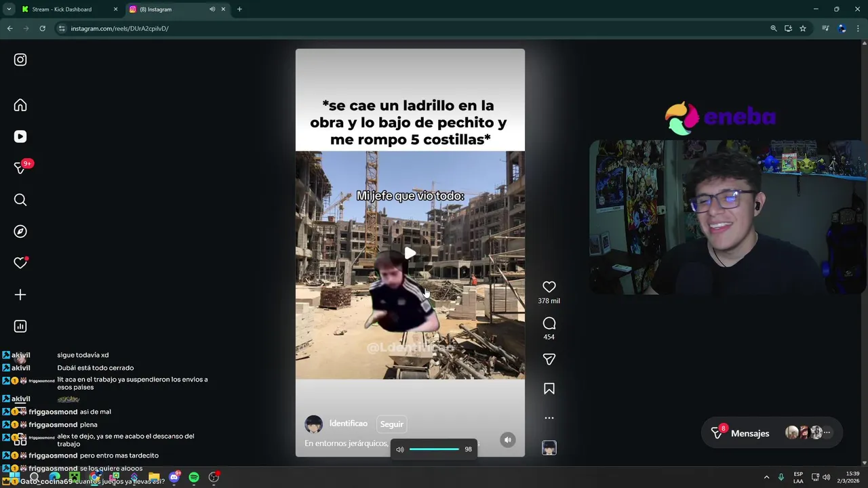Close the Instagram browser tab
This screenshot has height=488, width=868.
click(223, 9)
